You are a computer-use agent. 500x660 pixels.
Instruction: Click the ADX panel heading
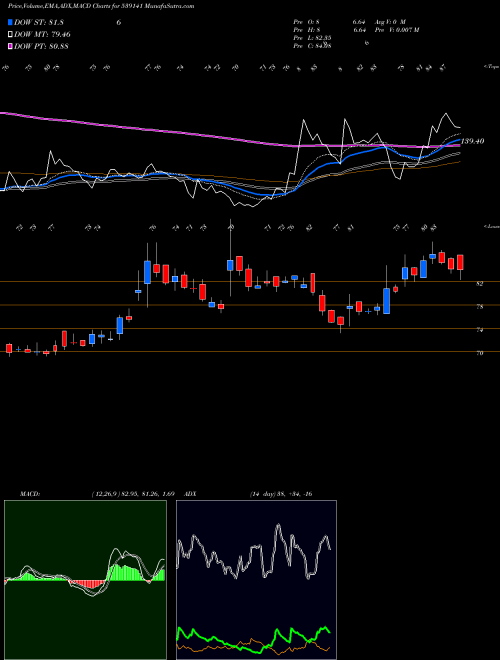pos(190,494)
